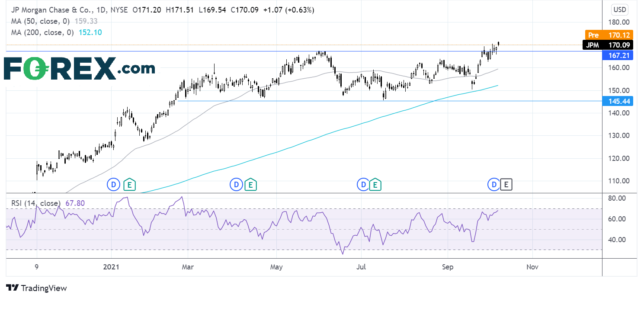This screenshot has width=644, height=317.
Task: Click the January earnings E marker
Action: tap(129, 185)
